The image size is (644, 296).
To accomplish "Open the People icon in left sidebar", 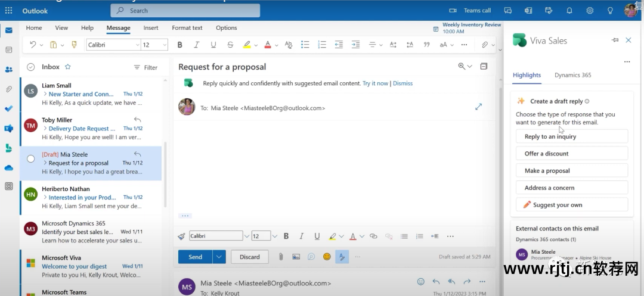I will pyautogui.click(x=9, y=69).
